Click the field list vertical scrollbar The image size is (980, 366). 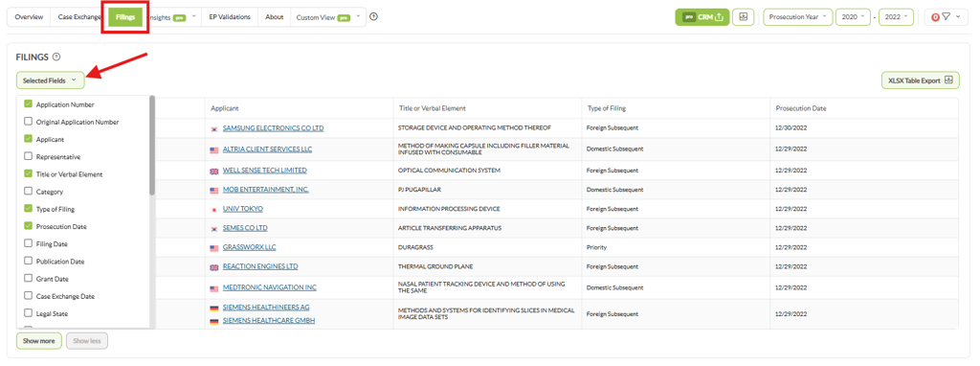tap(152, 145)
